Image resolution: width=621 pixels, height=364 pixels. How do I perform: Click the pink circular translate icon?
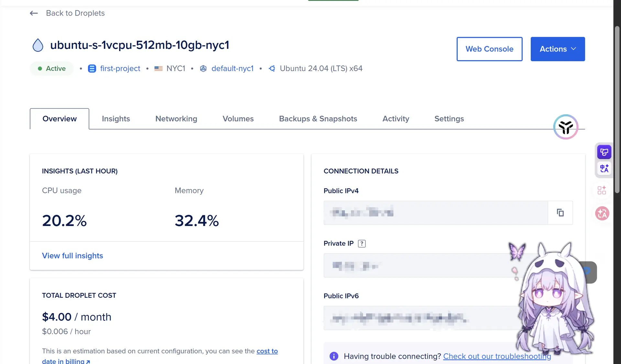pos(602,213)
